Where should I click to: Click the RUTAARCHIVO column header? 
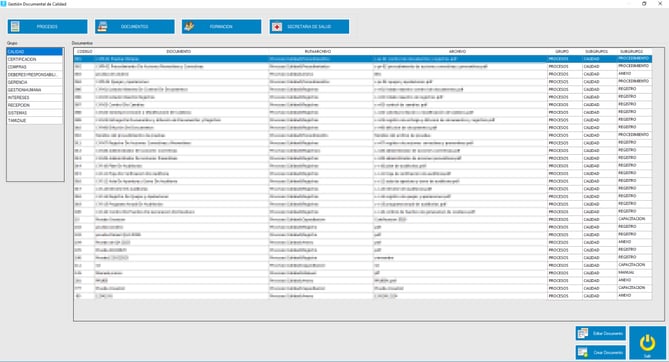(318, 51)
